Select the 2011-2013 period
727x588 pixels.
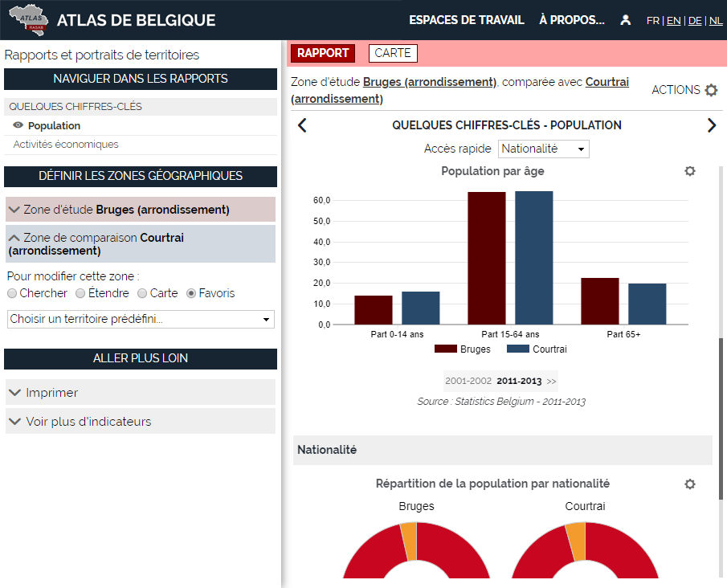(519, 382)
